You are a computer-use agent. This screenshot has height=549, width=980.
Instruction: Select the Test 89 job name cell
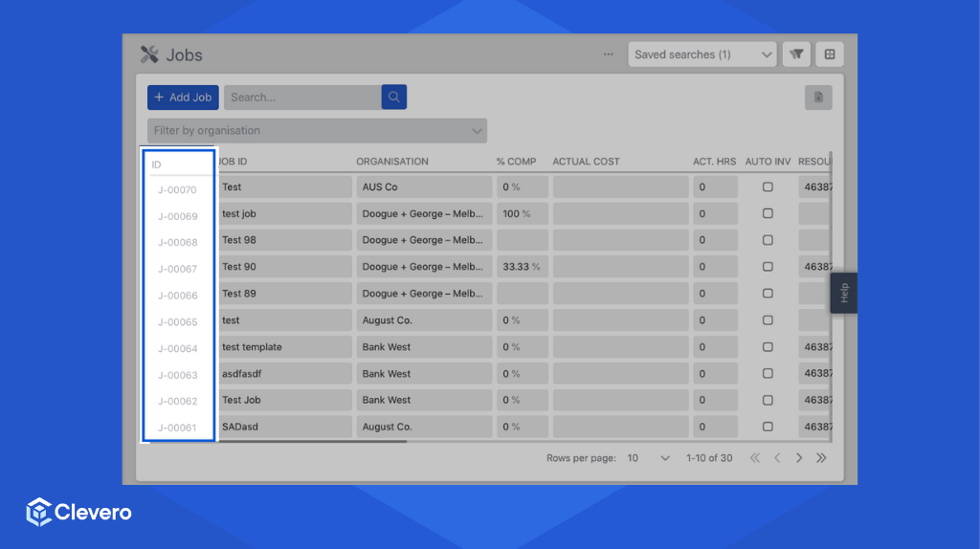coord(285,294)
